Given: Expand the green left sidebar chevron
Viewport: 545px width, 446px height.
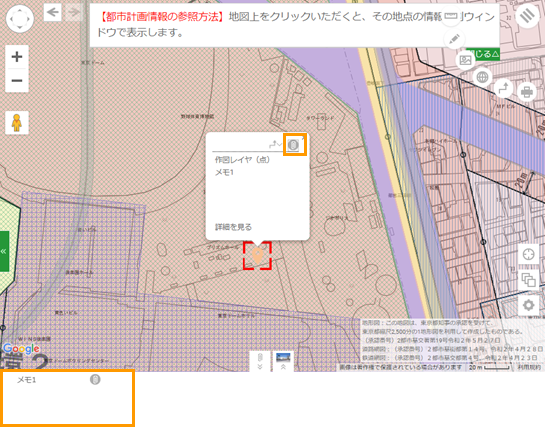Looking at the screenshot, I should [4, 251].
